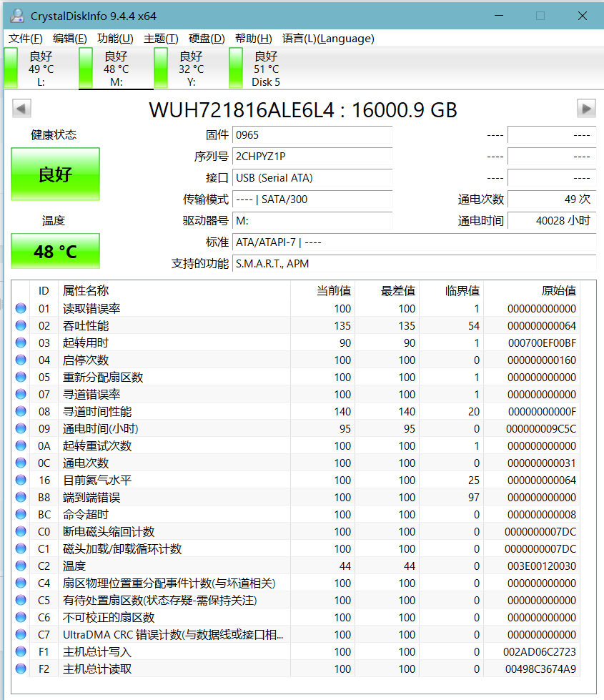604x700 pixels.
Task: Click the blue indicator beside UltraDMA CRC 错误计数
Action: click(x=21, y=634)
